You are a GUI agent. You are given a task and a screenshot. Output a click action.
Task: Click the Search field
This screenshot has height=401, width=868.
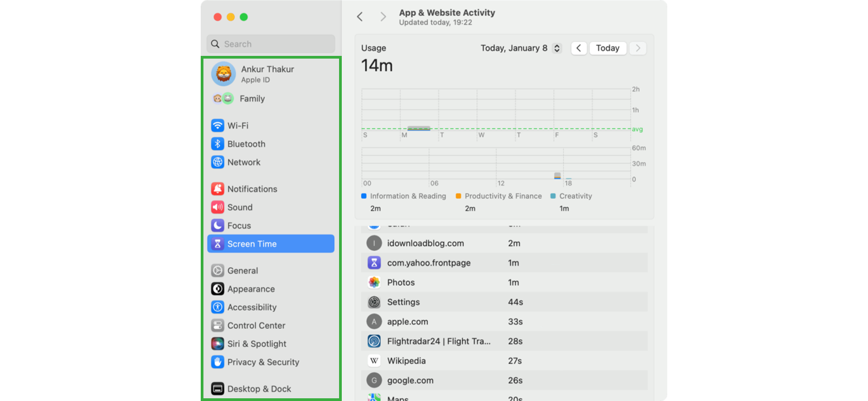271,44
